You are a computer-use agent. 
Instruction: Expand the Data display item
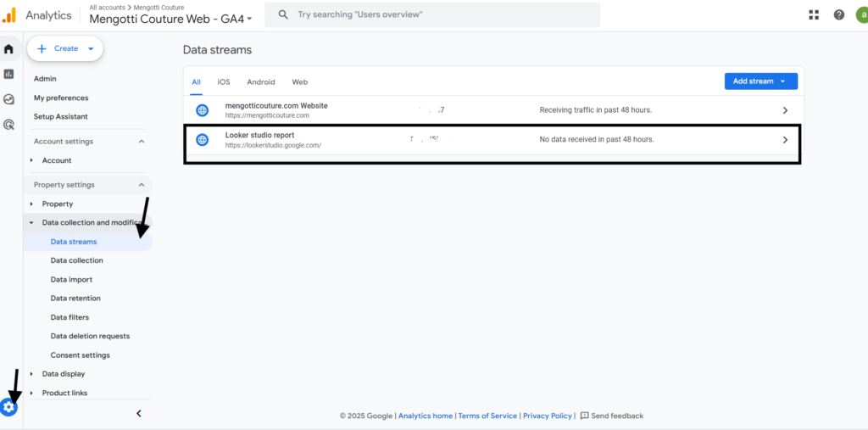[x=31, y=374]
